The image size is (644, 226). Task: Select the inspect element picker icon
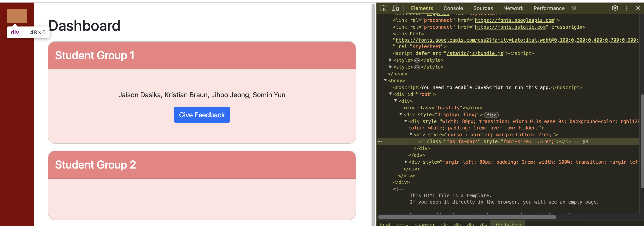click(383, 8)
